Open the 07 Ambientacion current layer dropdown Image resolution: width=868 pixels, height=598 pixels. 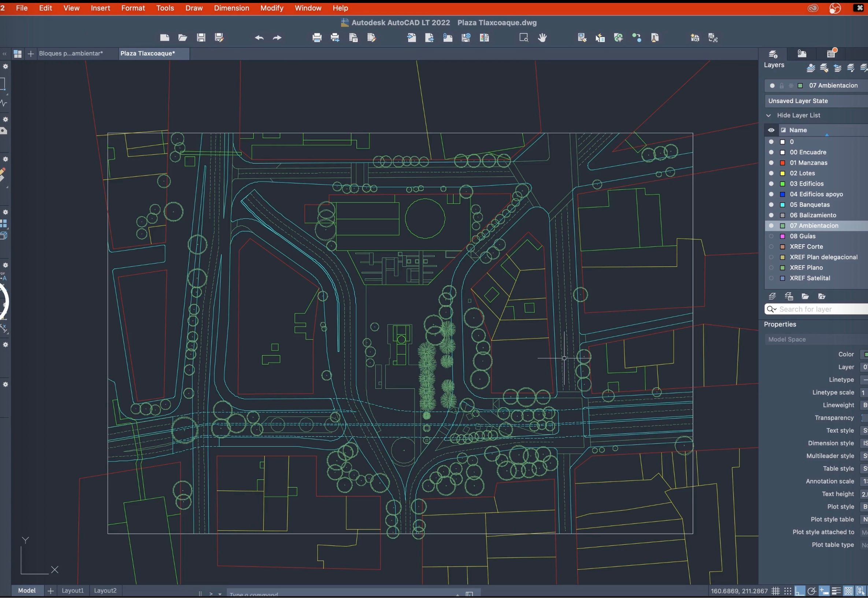(x=816, y=85)
